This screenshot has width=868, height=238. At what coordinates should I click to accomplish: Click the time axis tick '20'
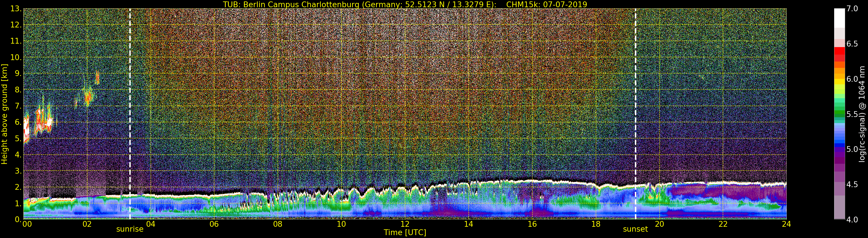pos(659,224)
